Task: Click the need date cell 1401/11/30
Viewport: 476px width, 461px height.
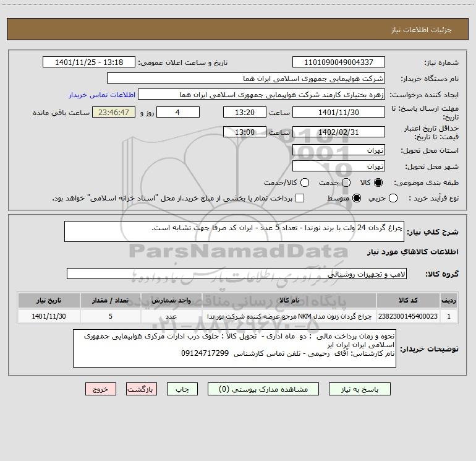Action: [49, 316]
